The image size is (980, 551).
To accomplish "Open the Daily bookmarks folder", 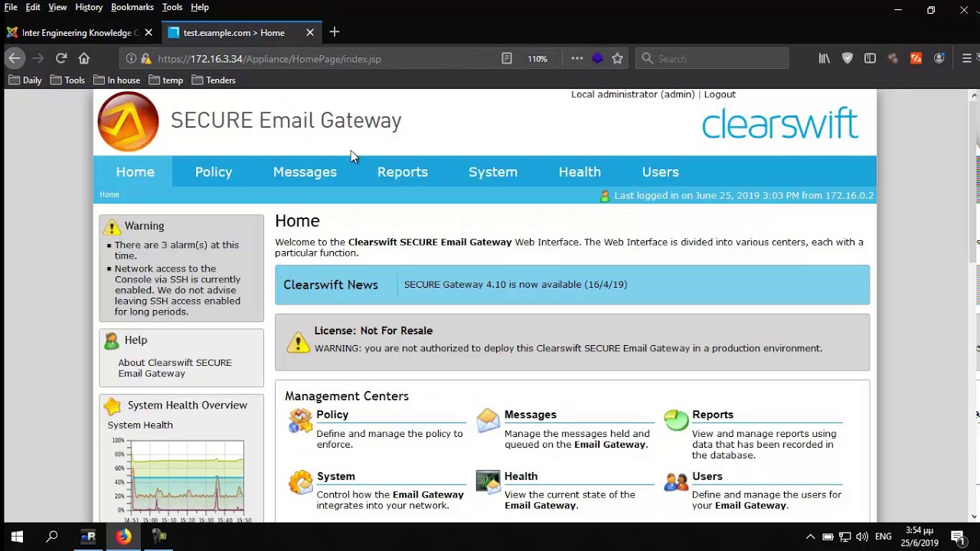I will (x=25, y=80).
